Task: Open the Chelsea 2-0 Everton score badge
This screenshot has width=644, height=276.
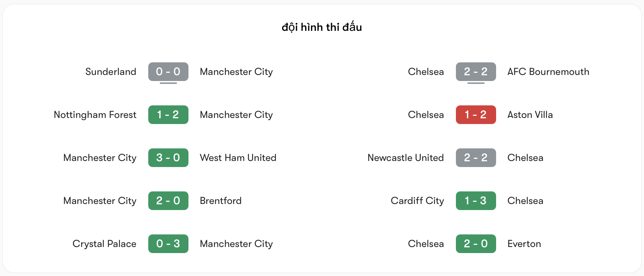Action: click(x=476, y=244)
